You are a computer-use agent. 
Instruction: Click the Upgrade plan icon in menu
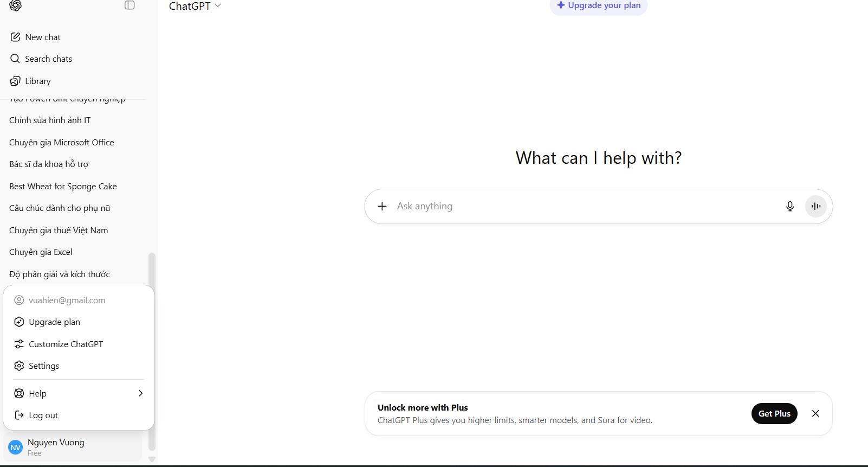point(19,322)
